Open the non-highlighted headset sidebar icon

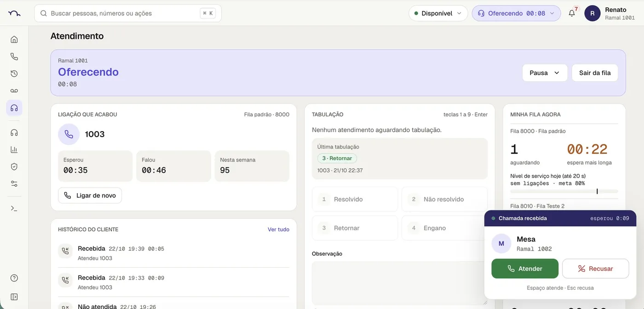pyautogui.click(x=14, y=132)
